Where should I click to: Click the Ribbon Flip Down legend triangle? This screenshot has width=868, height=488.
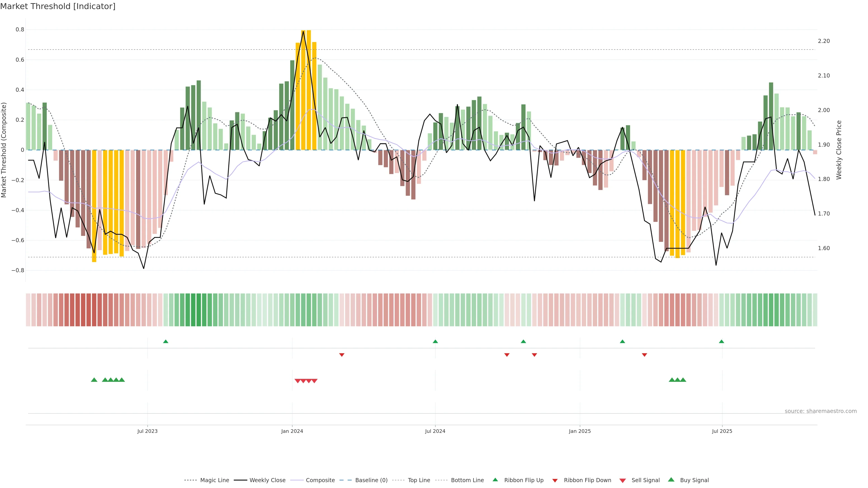click(x=555, y=481)
